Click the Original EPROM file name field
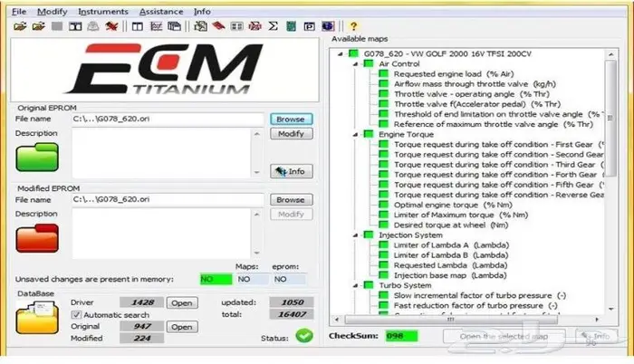This screenshot has width=634, height=364. click(168, 119)
